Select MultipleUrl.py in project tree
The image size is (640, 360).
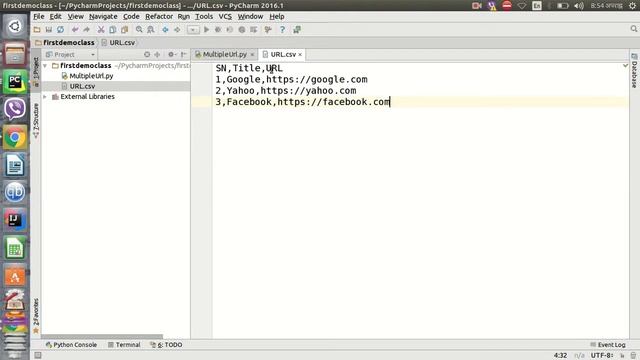tap(91, 76)
